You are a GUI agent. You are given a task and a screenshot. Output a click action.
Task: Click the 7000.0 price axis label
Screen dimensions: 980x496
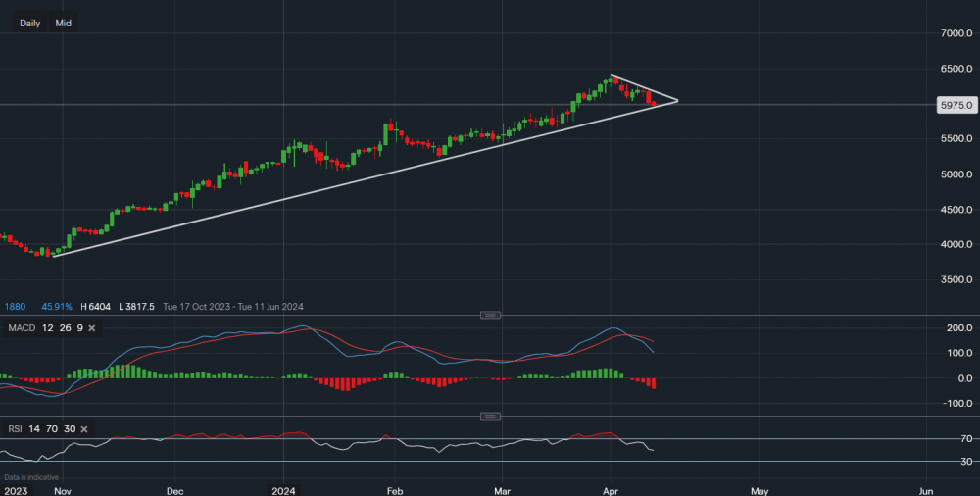[954, 33]
